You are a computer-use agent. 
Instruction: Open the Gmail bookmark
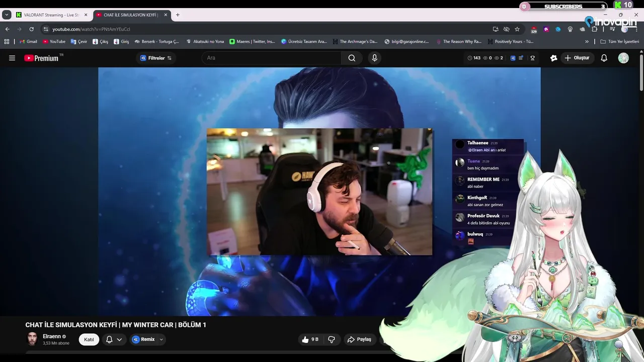pyautogui.click(x=28, y=42)
